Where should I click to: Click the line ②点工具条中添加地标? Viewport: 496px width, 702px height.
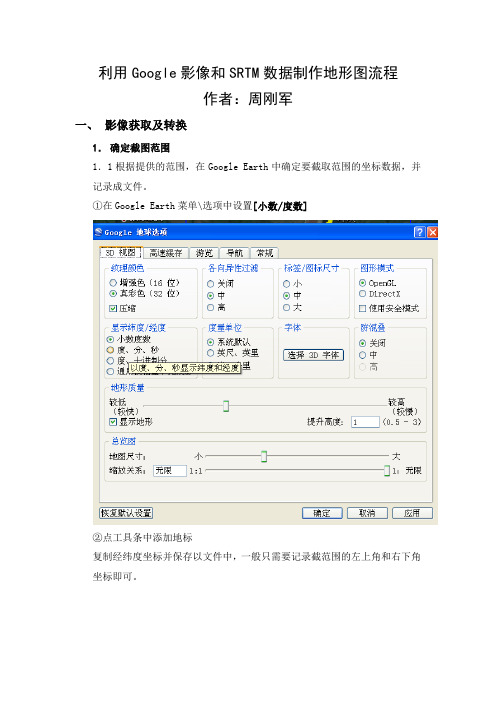pos(142,537)
